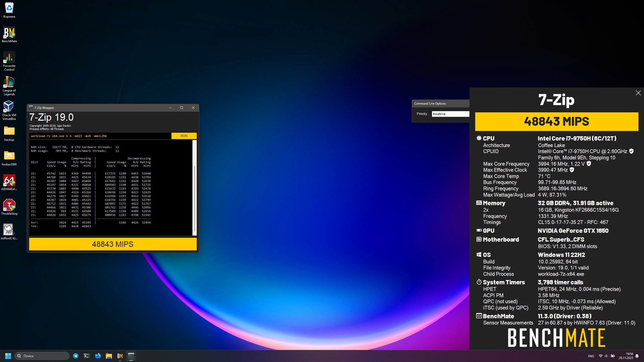Viewport: 644px width, 362px height.
Task: Open File Explorer from the taskbar
Action: (109, 356)
